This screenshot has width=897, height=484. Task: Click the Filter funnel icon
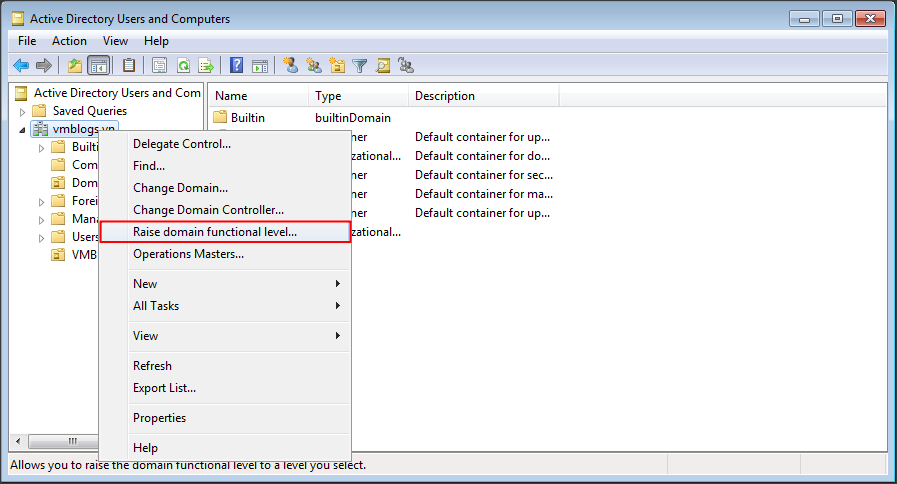click(360, 66)
